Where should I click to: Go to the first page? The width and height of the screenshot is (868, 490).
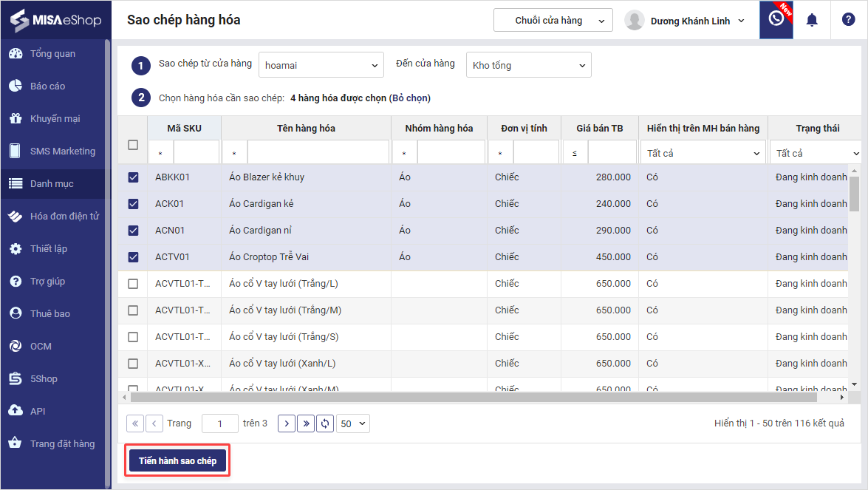pyautogui.click(x=135, y=423)
